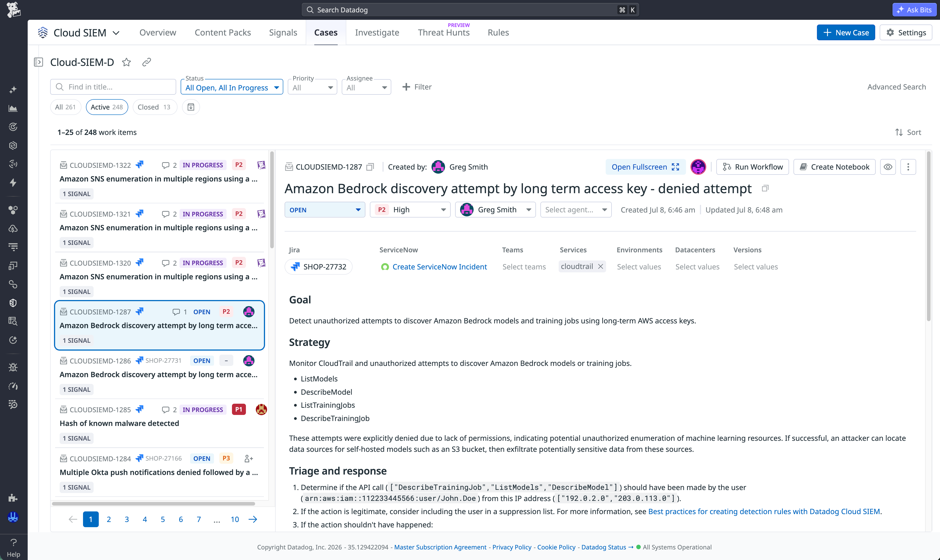Open Jira ticket SHOP-27732
The image size is (940, 560).
pyautogui.click(x=319, y=267)
